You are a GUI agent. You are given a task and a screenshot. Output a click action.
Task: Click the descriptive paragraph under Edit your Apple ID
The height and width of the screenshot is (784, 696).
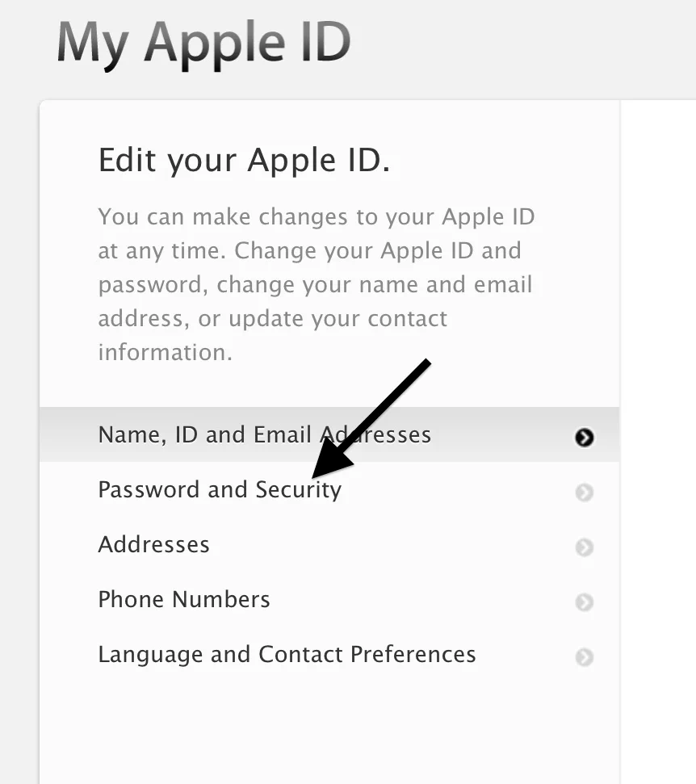[x=315, y=284]
